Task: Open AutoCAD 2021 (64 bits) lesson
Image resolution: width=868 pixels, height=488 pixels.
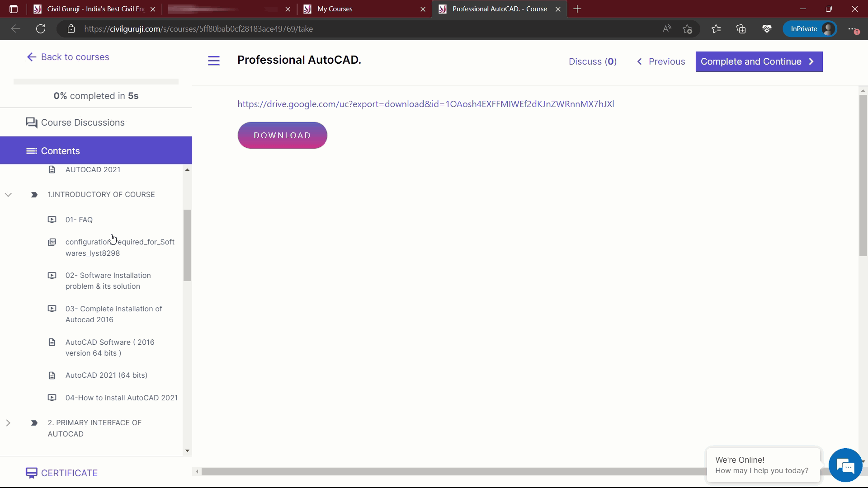Action: tap(106, 375)
